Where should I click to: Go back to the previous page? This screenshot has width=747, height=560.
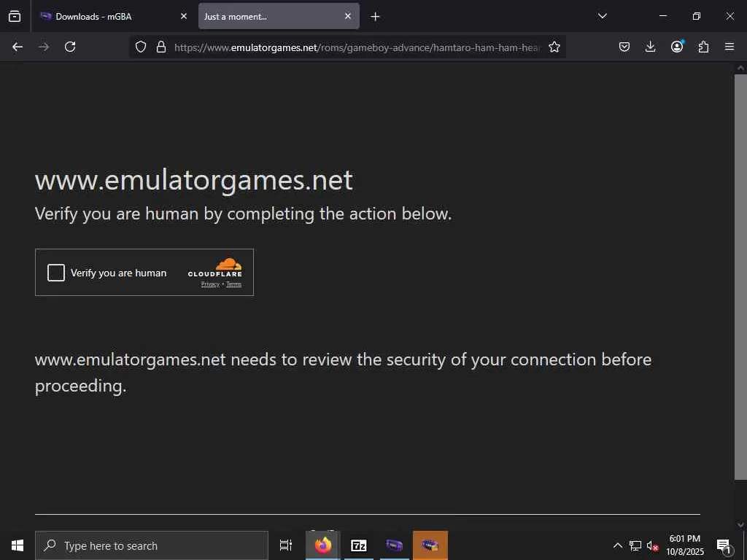tap(18, 47)
